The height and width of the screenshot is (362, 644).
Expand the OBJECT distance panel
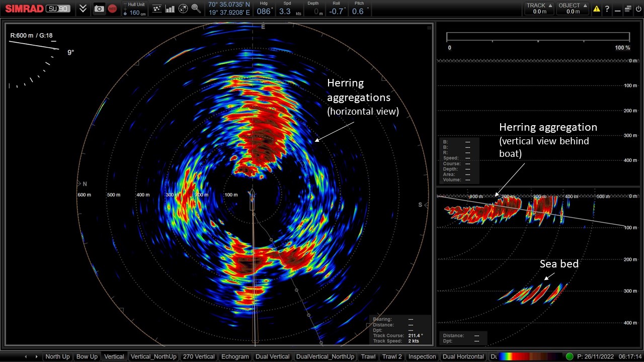click(x=572, y=8)
